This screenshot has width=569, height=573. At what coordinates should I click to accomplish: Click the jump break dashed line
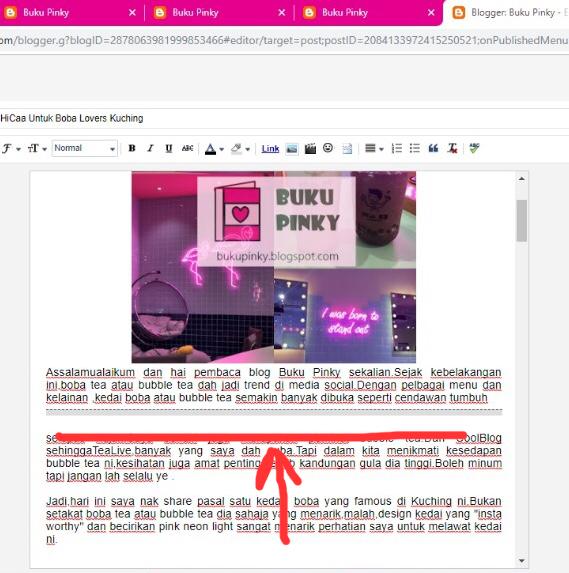point(274,412)
